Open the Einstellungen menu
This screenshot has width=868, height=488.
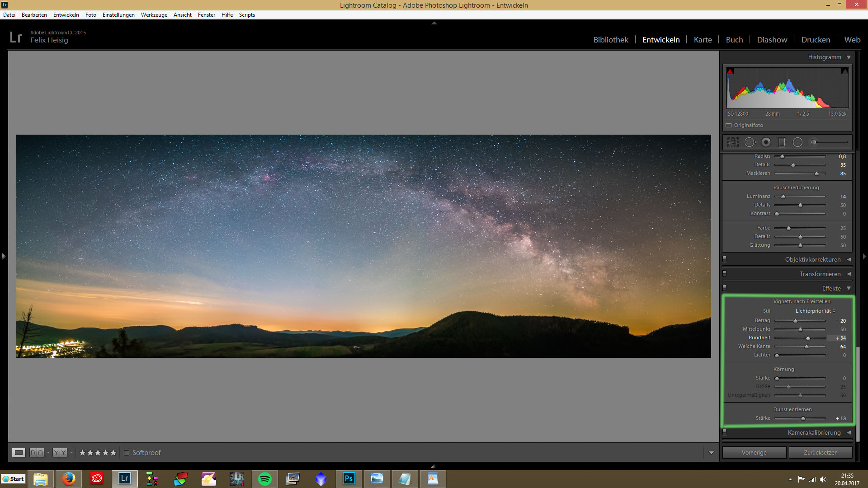coord(118,15)
